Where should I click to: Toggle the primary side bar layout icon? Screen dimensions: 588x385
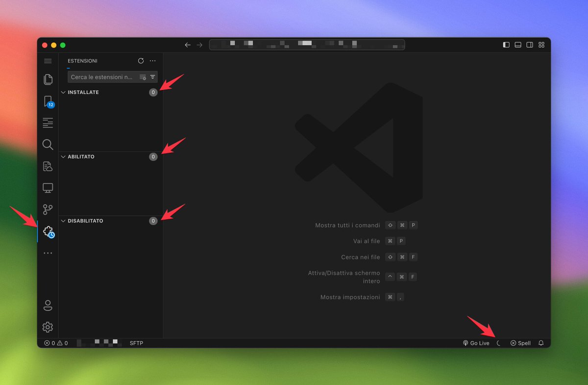[506, 45]
